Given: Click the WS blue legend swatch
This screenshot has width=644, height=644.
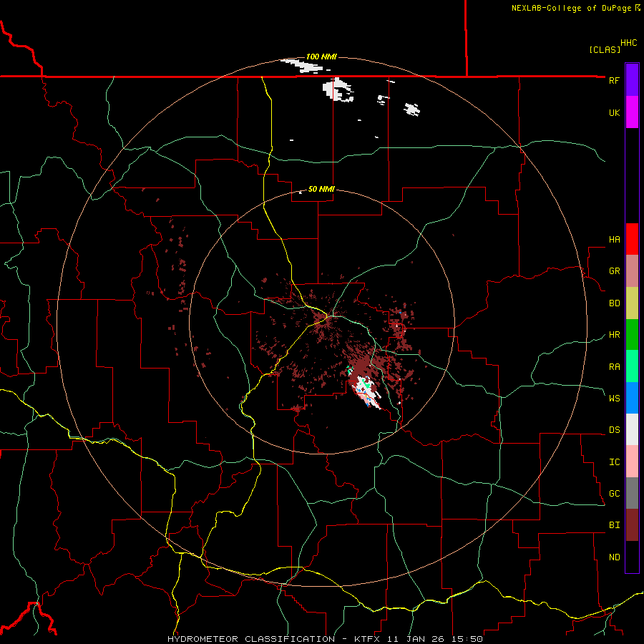Looking at the screenshot, I should point(632,398).
